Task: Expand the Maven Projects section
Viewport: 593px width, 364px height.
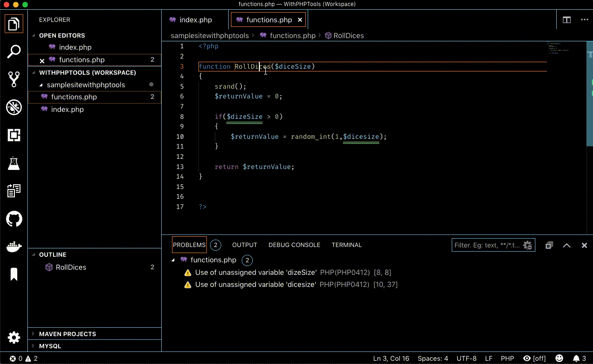Action: point(33,334)
